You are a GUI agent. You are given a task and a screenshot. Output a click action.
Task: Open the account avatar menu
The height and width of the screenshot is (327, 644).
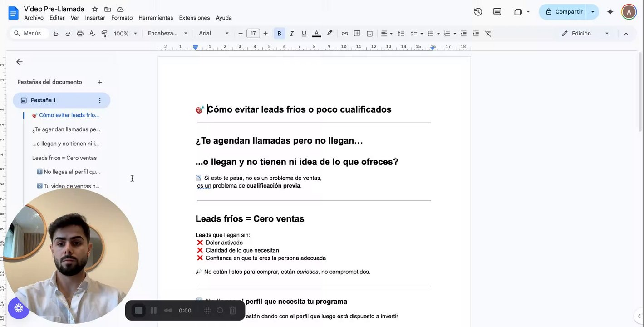pyautogui.click(x=629, y=12)
